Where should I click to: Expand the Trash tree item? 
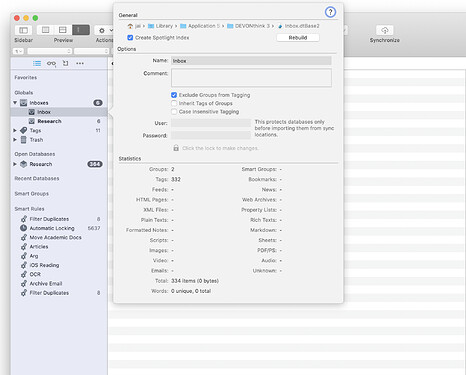15,140
